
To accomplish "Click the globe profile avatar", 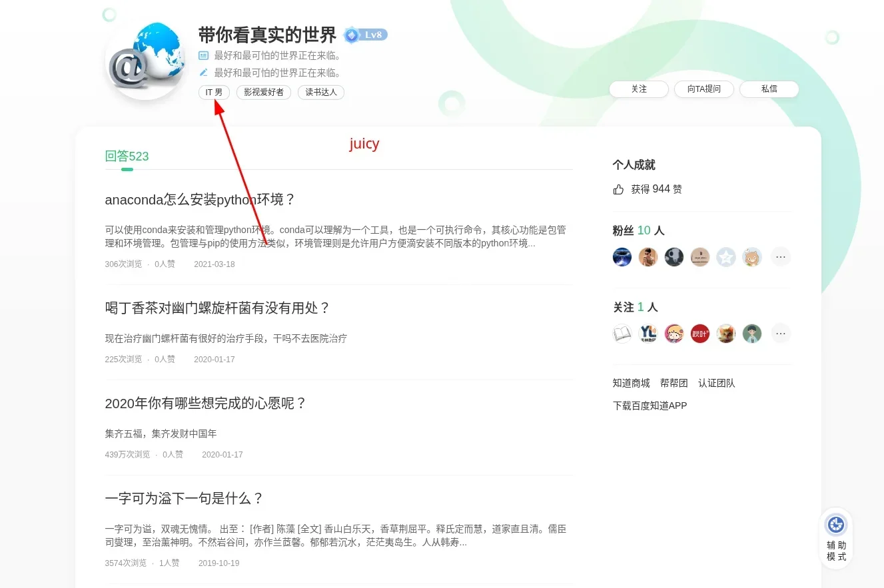I will tap(145, 60).
